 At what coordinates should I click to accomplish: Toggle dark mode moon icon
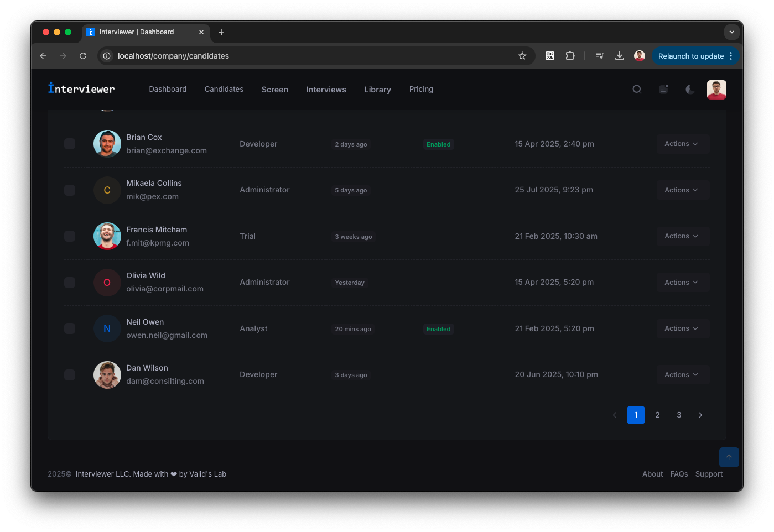(690, 90)
